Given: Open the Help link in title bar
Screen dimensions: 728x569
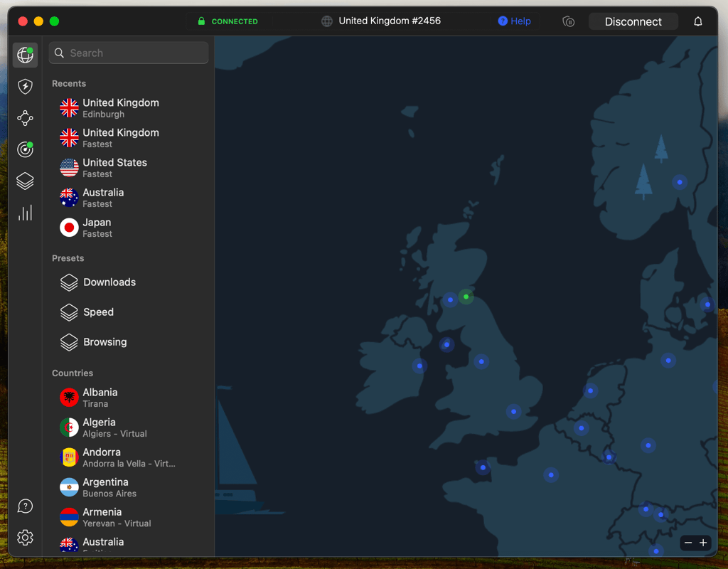Looking at the screenshot, I should click(515, 21).
